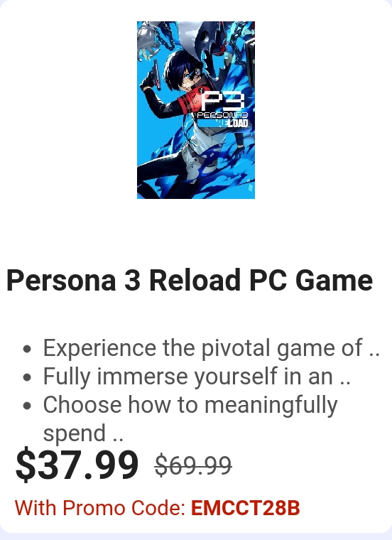Click the white P3 logo on the cover

coord(223,100)
